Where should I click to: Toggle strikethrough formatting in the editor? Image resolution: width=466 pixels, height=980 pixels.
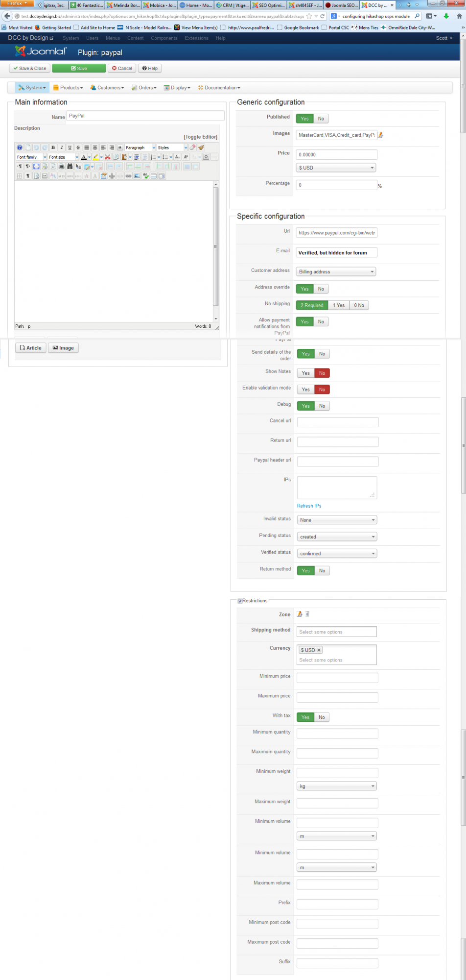78,147
